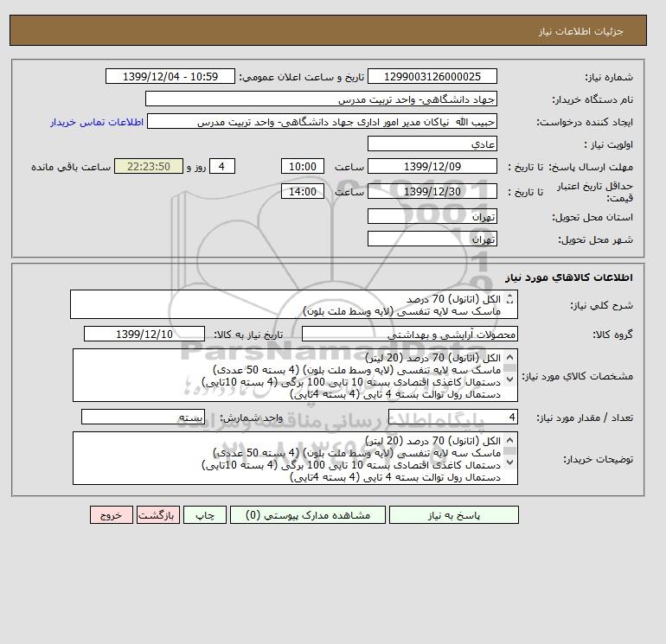
Task: Click the remaining days field showing 4
Action: [x=221, y=167]
